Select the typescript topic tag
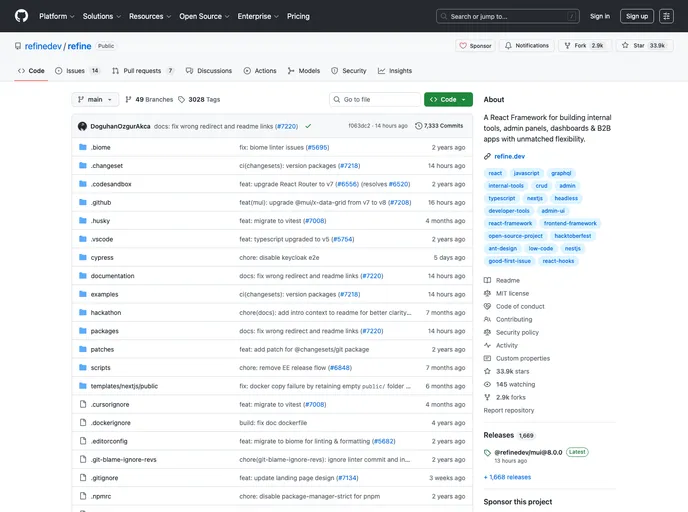The image size is (688, 512). (x=502, y=198)
